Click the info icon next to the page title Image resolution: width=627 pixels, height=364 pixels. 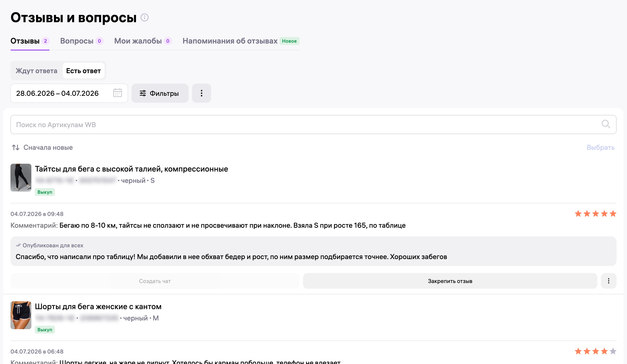(144, 18)
